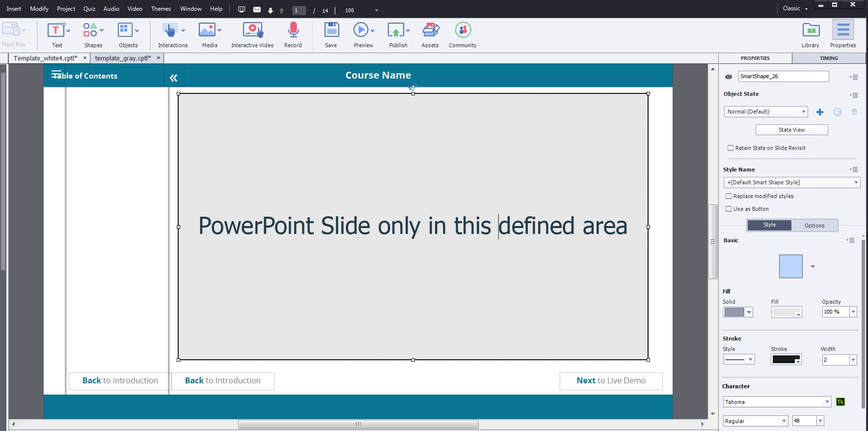Open the Modify menu
This screenshot has width=868, height=431.
coord(39,9)
